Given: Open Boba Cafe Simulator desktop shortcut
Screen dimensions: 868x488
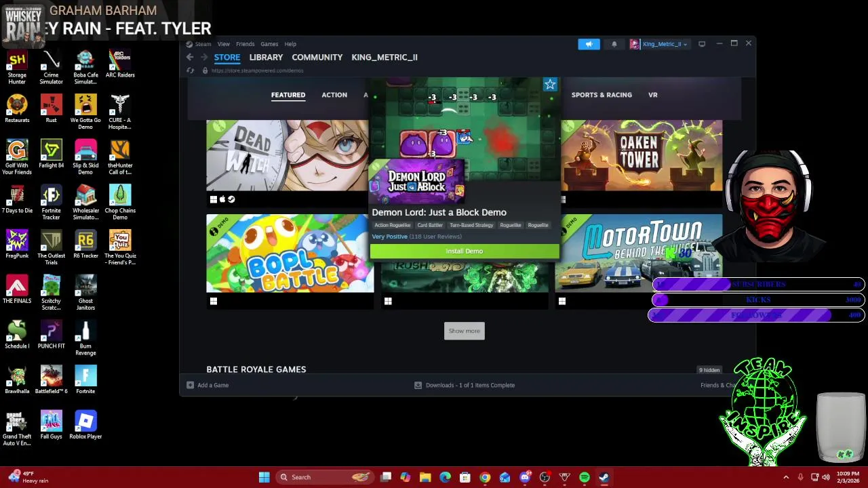Looking at the screenshot, I should pyautogui.click(x=85, y=68).
